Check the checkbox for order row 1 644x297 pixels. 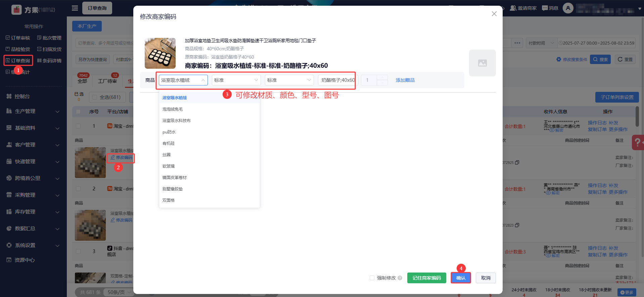click(x=78, y=126)
